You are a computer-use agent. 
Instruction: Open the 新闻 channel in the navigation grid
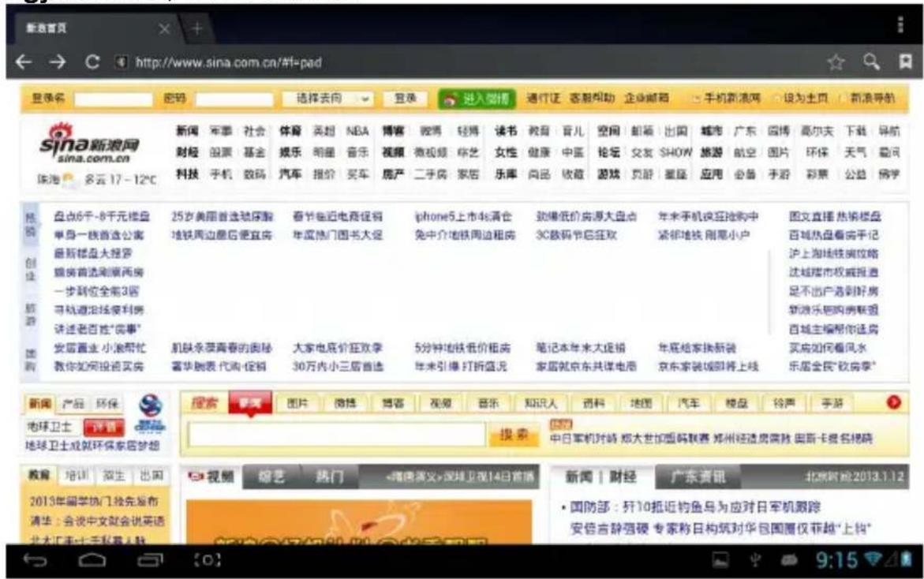coord(187,131)
